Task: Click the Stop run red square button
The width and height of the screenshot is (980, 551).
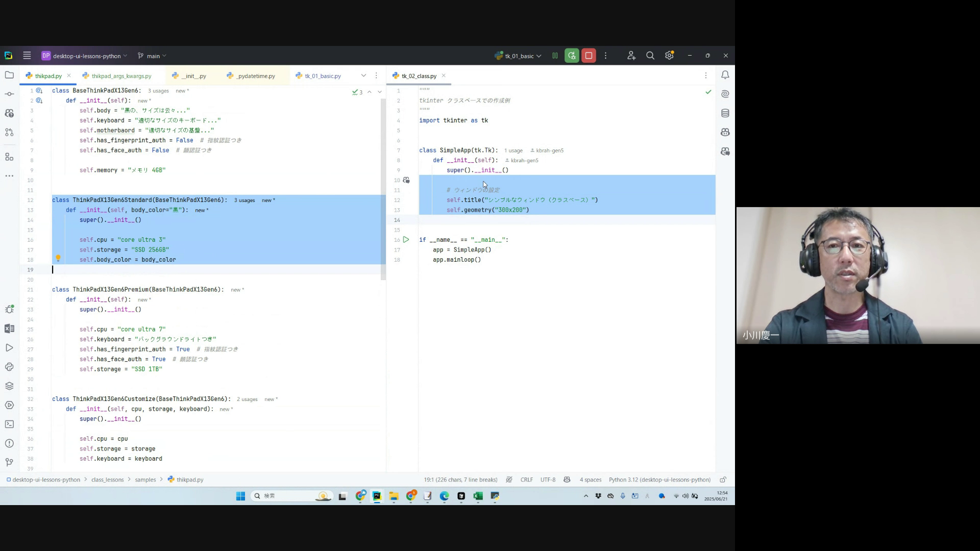Action: pos(589,56)
